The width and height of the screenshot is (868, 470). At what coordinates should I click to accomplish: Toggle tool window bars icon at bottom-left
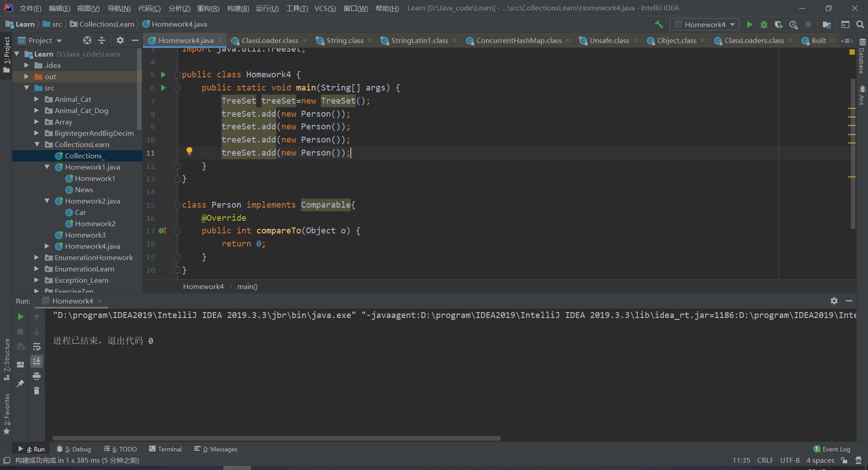[6, 461]
